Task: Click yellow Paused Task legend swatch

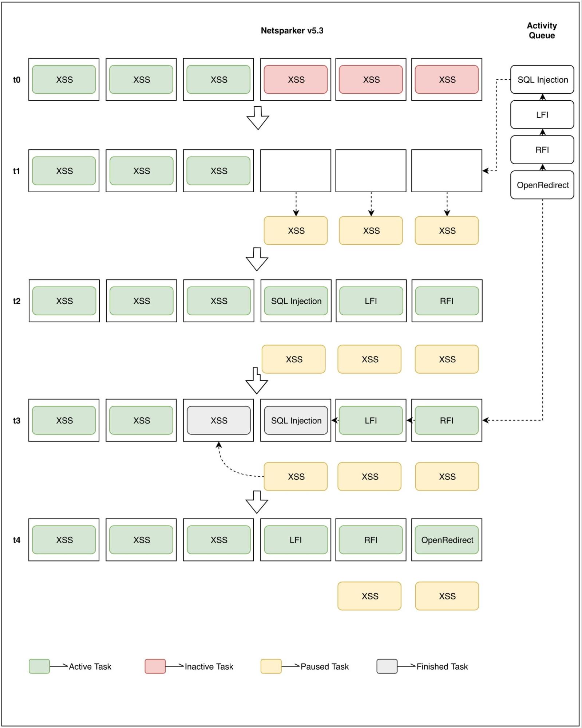Action: (x=271, y=666)
